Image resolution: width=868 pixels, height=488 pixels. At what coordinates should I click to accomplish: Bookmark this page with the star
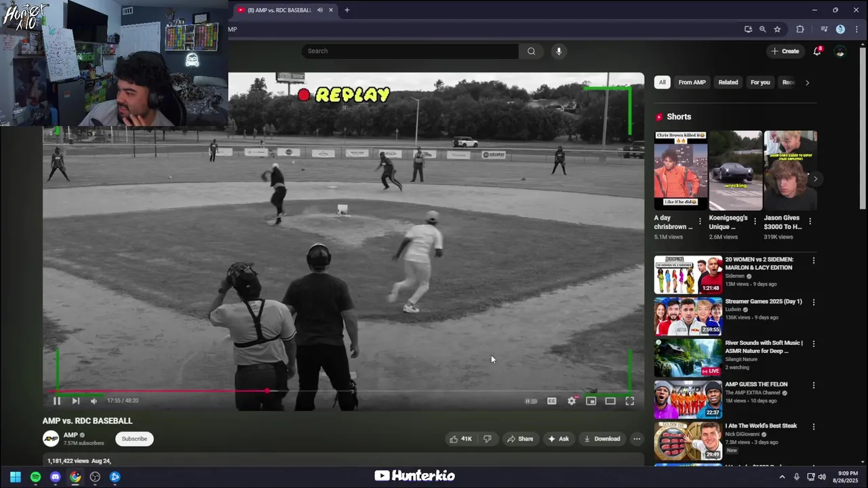pos(777,29)
